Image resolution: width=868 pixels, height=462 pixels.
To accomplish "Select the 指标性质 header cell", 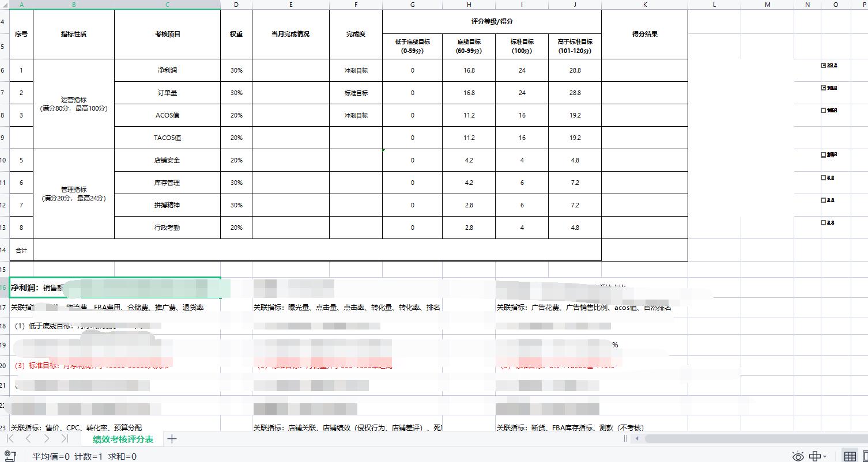I will click(74, 34).
